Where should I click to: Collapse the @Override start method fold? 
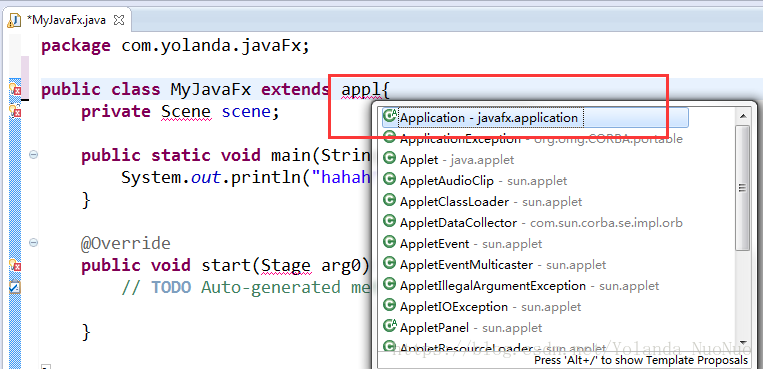[x=34, y=243]
